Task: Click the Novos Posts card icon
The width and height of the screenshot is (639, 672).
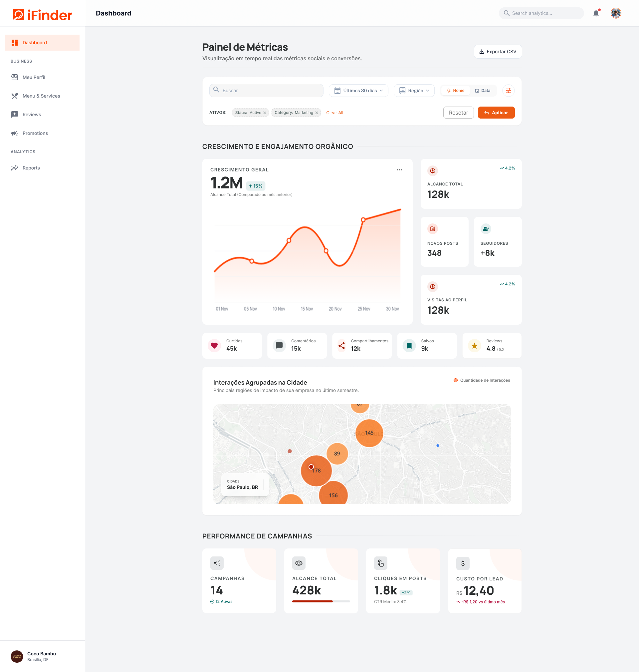Action: [433, 229]
